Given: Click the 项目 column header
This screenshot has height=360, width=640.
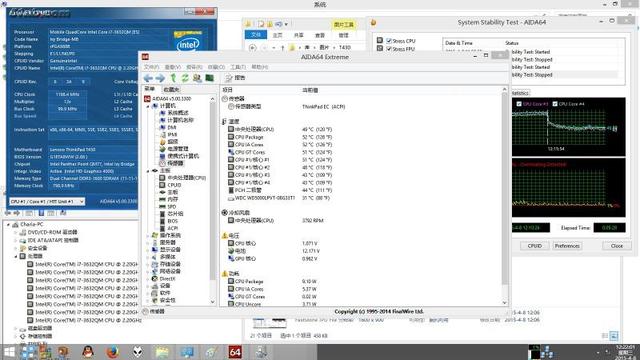Looking at the screenshot, I should (x=227, y=90).
